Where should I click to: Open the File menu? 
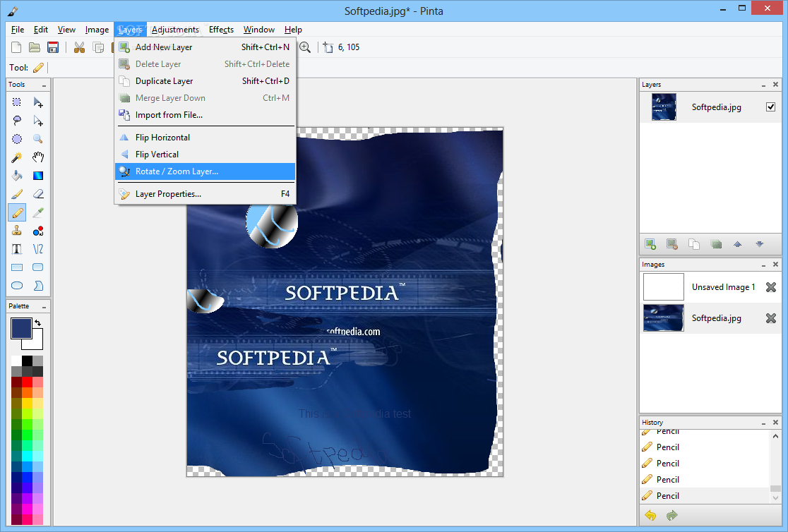(x=18, y=30)
